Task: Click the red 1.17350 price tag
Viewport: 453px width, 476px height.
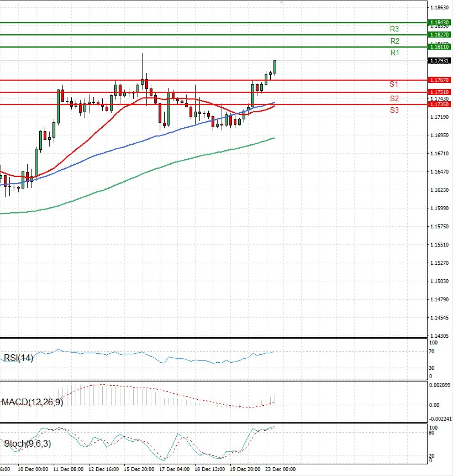Action: pyautogui.click(x=439, y=104)
